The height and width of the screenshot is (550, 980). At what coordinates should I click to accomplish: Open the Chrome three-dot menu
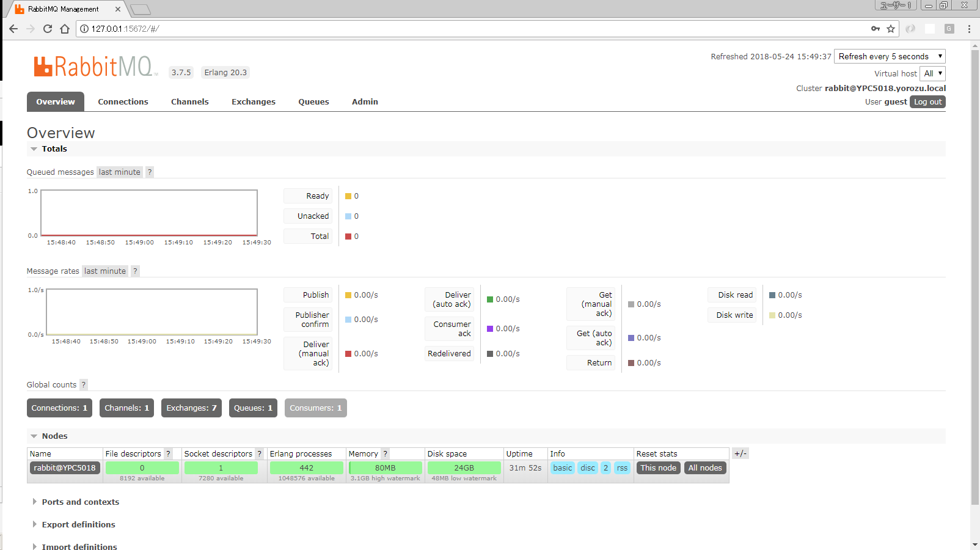(969, 29)
